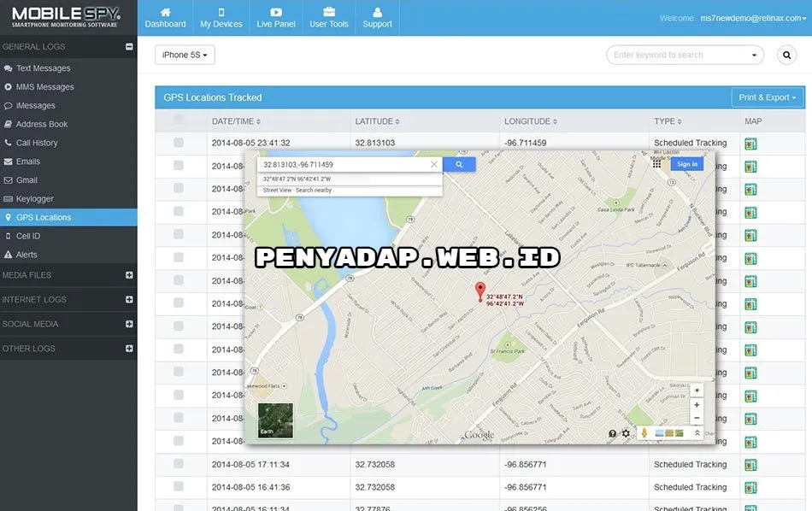Open the map settings gear
Screen dimensions: 812x511
coord(626,433)
